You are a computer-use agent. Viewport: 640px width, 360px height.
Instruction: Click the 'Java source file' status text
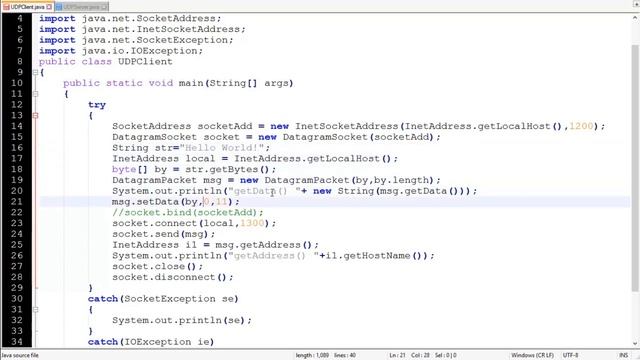point(20,355)
